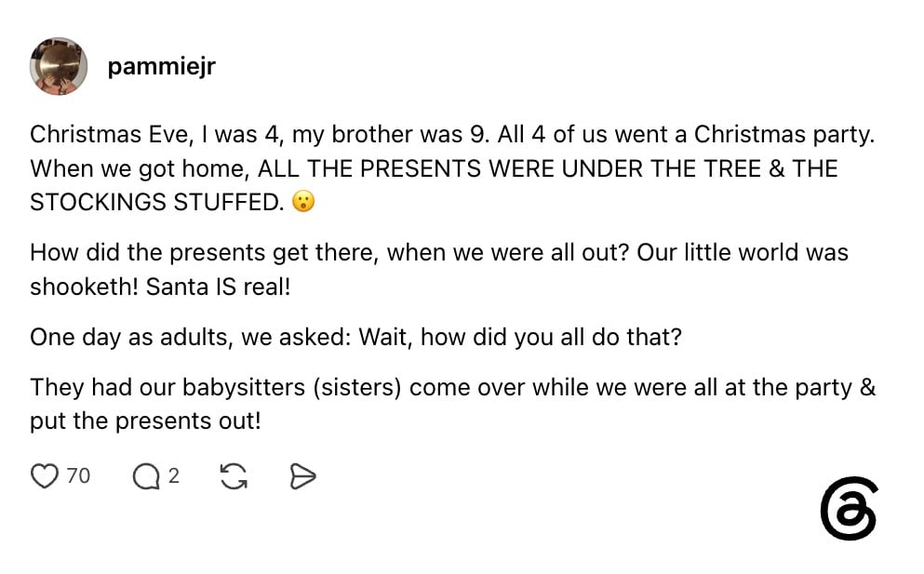The width and height of the screenshot is (924, 574).
Task: View the 2 replies count
Action: click(x=173, y=475)
